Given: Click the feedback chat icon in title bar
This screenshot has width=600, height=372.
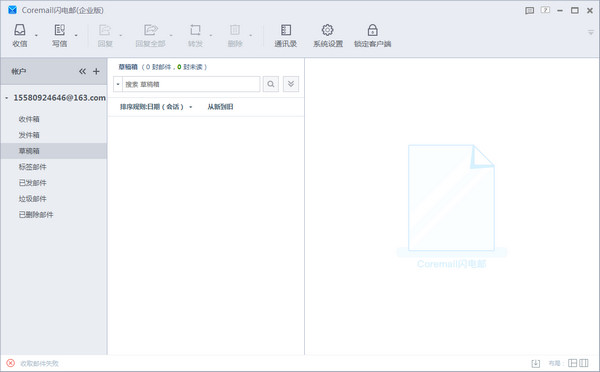Looking at the screenshot, I should point(530,11).
